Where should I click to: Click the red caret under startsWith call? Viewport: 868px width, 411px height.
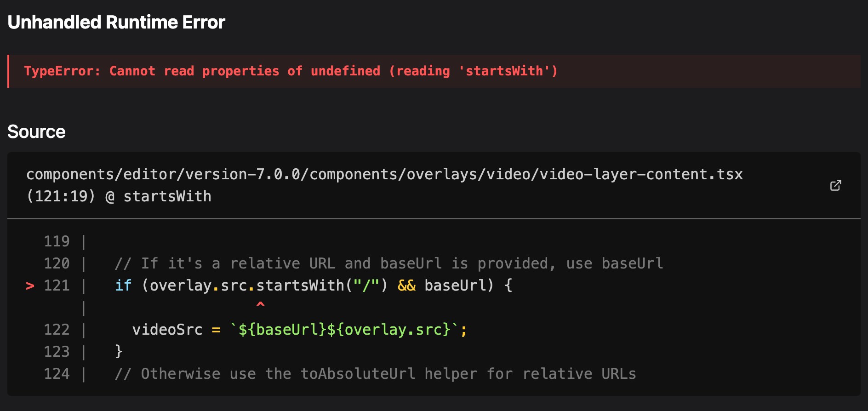point(260,304)
